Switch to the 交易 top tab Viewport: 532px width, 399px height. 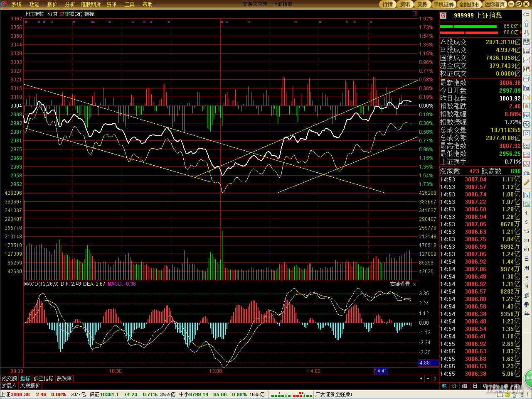click(422, 4)
